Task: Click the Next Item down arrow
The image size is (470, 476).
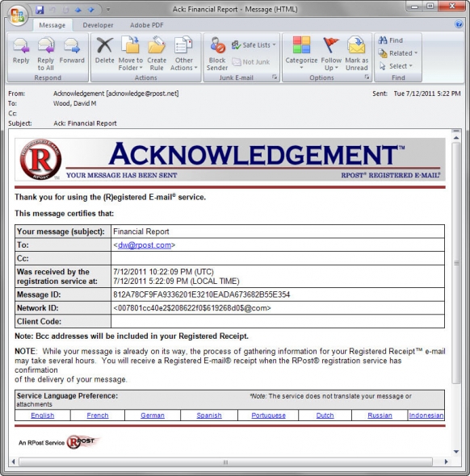Action: click(91, 10)
